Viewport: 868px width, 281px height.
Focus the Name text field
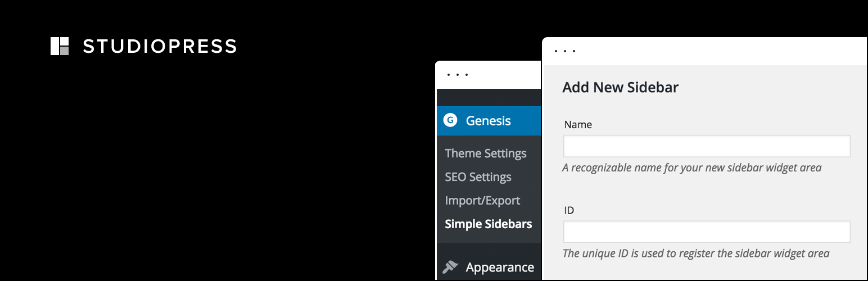point(706,146)
